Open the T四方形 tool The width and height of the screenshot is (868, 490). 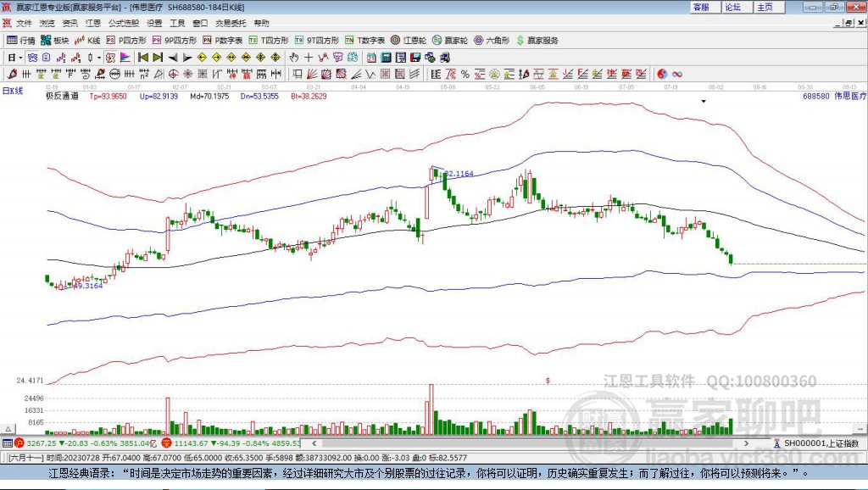[x=269, y=41]
